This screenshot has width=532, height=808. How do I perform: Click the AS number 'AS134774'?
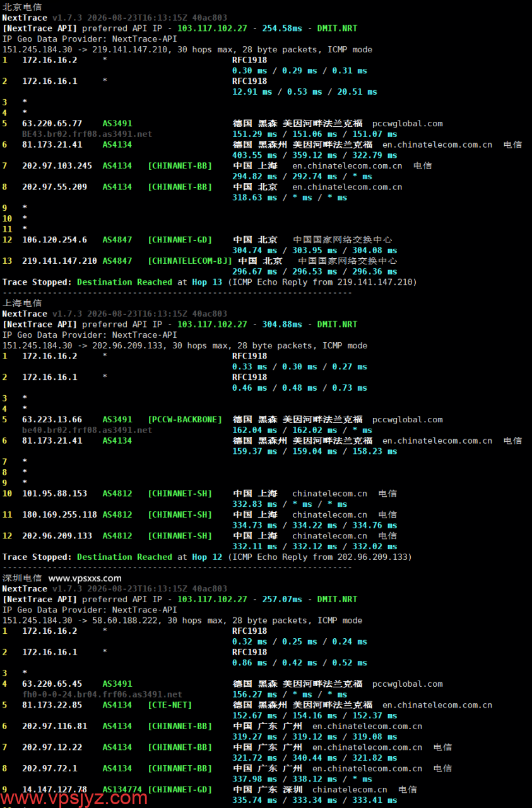122,789
